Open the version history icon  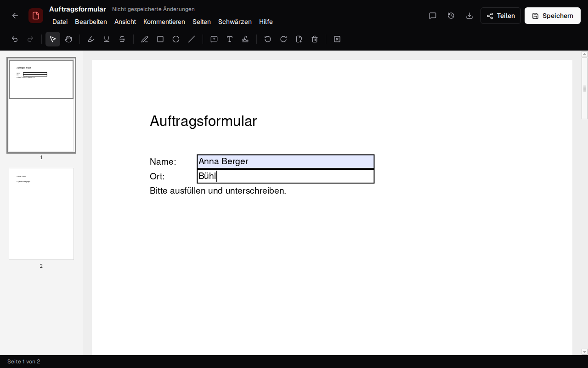click(451, 16)
